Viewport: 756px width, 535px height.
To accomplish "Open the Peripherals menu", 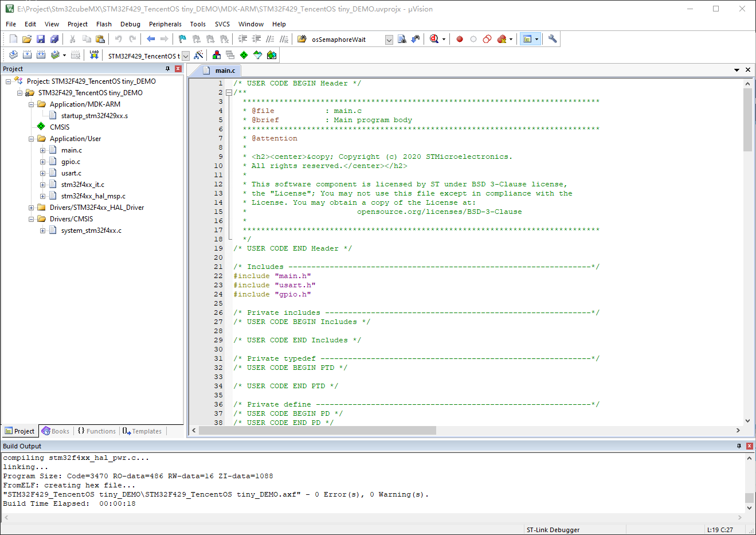I will 165,24.
